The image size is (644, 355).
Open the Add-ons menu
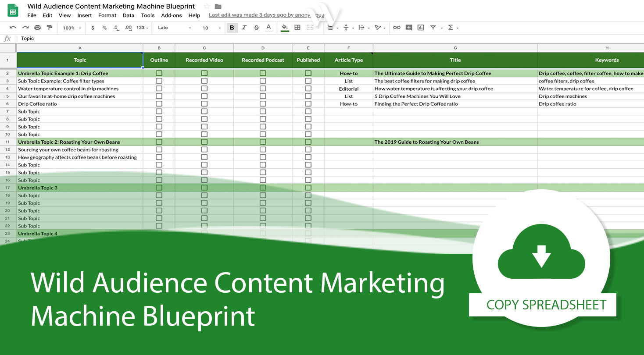[x=172, y=15]
